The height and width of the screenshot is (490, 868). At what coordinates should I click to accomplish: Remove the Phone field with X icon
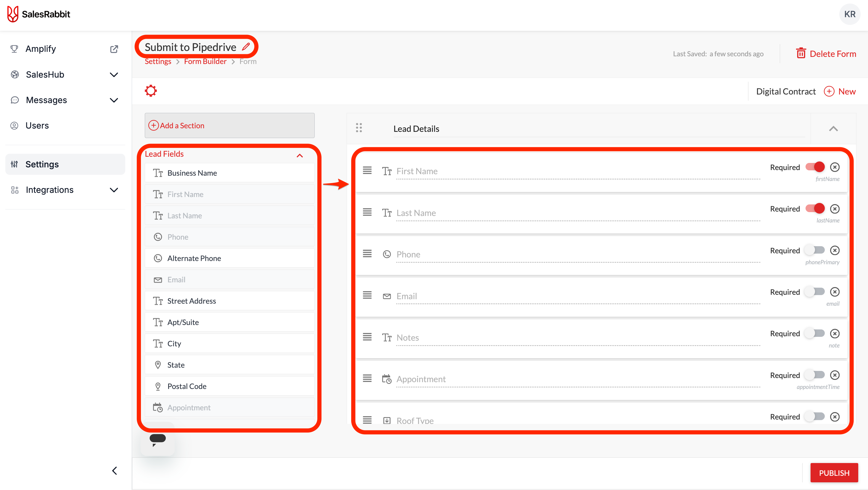click(x=834, y=250)
